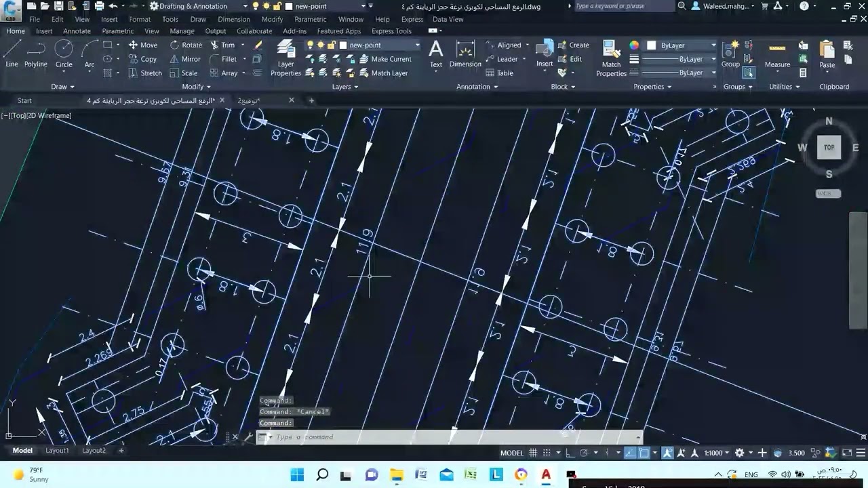Click the Waleed.mahg account button
Screen dimensions: 868x488
click(723, 6)
